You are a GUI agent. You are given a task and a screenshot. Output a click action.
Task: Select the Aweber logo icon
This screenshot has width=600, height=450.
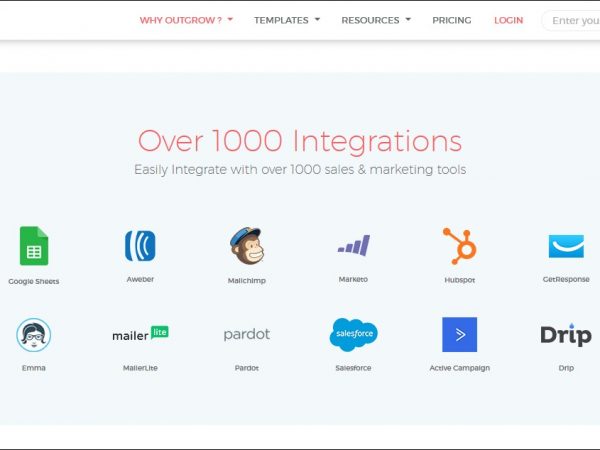140,246
